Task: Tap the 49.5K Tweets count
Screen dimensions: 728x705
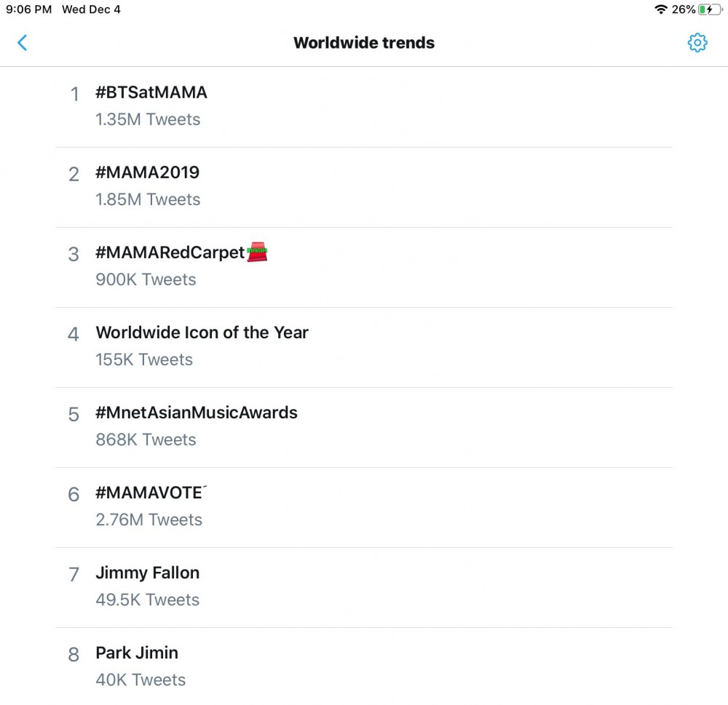Action: tap(147, 600)
